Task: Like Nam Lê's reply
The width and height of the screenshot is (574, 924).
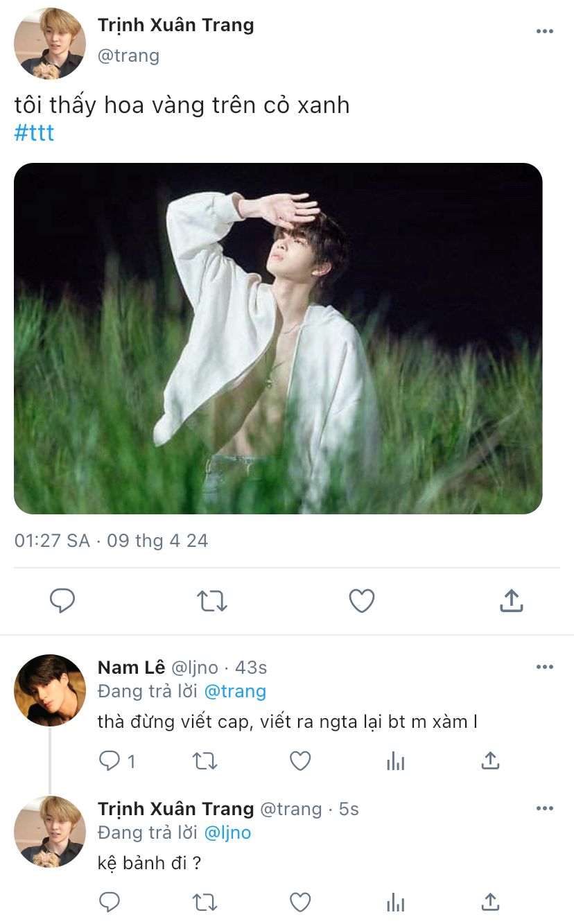Action: 300,761
